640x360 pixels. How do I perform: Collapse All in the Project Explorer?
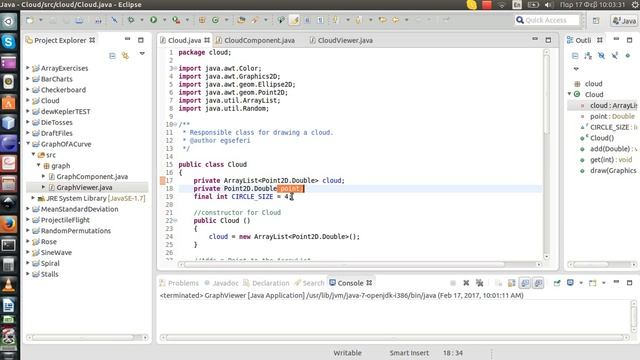(112, 56)
